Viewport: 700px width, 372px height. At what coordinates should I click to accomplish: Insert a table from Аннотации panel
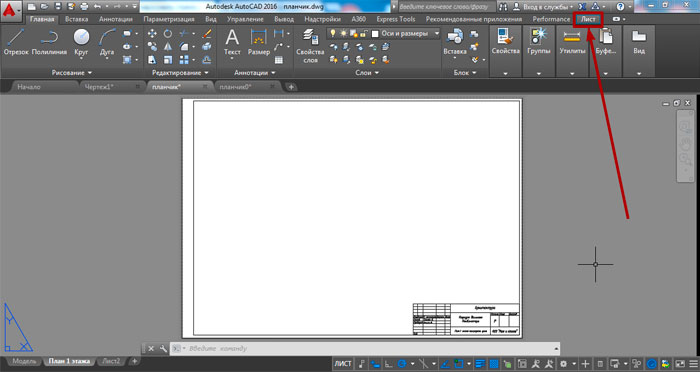279,60
